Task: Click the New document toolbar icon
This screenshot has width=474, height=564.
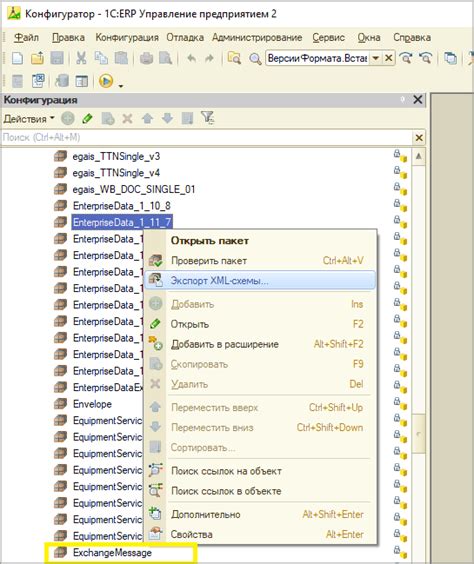Action: click(17, 58)
